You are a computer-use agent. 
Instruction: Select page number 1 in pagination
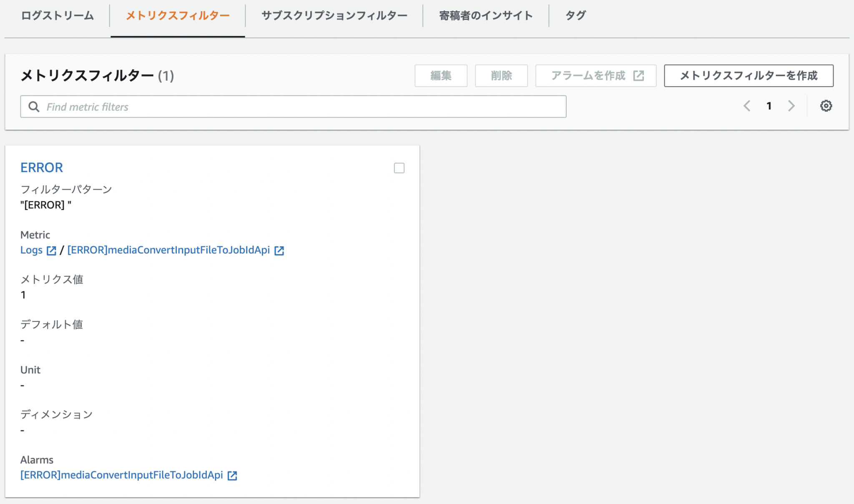click(769, 106)
